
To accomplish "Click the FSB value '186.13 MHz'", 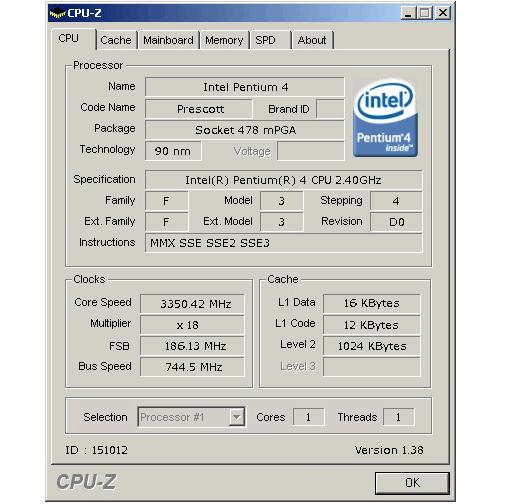I will pos(192,346).
